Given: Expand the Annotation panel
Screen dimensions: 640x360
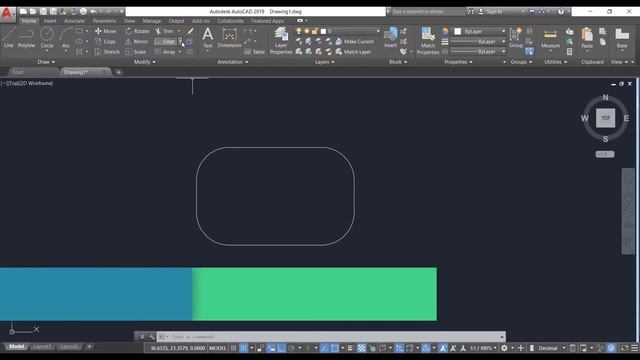Looking at the screenshot, I should [233, 62].
